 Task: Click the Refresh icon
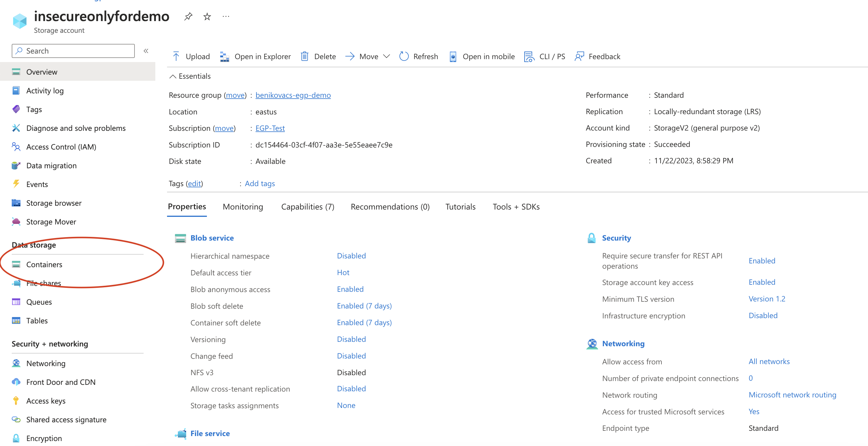click(x=404, y=56)
